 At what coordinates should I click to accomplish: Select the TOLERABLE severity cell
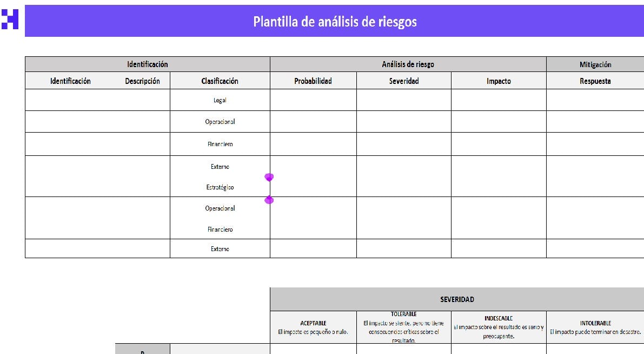(x=403, y=325)
